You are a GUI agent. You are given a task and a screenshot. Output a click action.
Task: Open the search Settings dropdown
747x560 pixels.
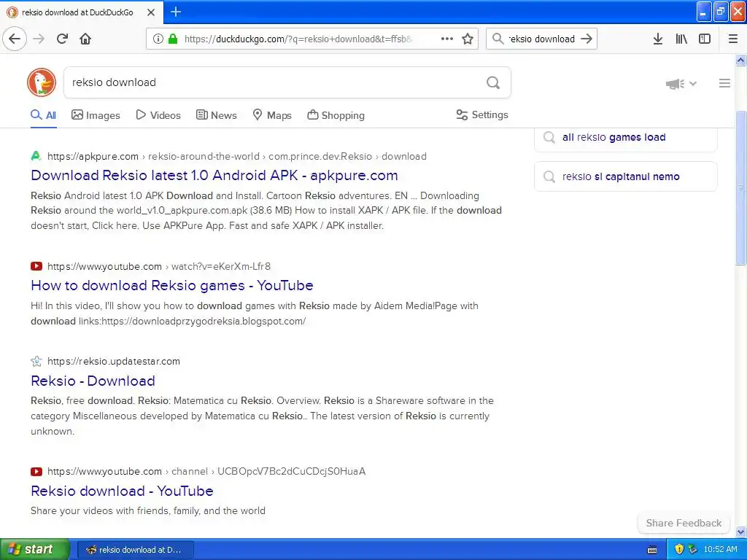tap(482, 114)
